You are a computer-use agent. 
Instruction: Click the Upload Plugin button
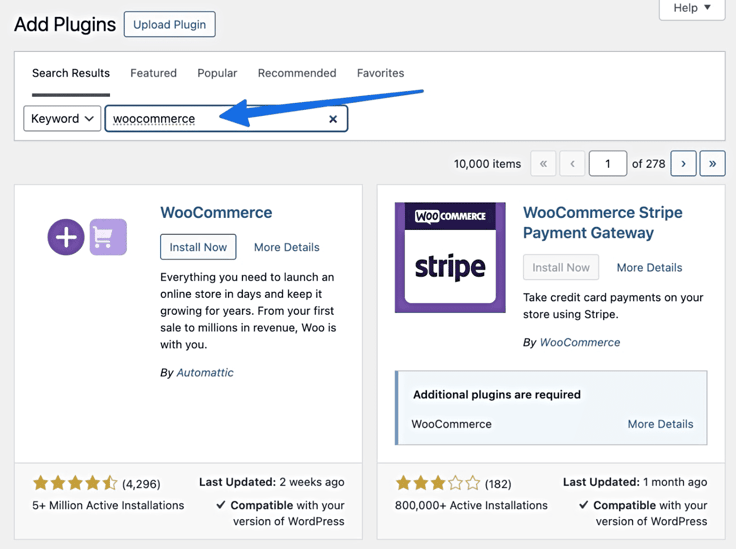click(169, 24)
